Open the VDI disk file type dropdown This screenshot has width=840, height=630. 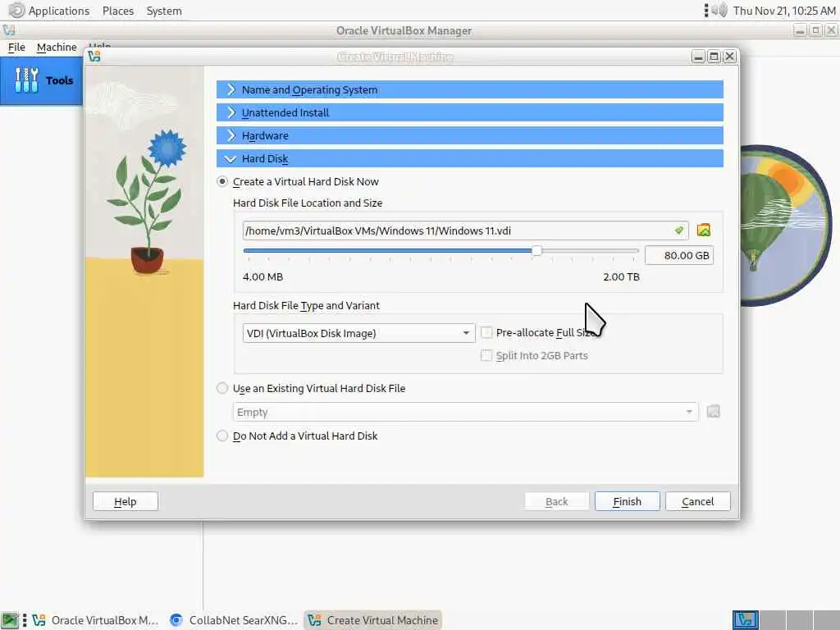(359, 333)
